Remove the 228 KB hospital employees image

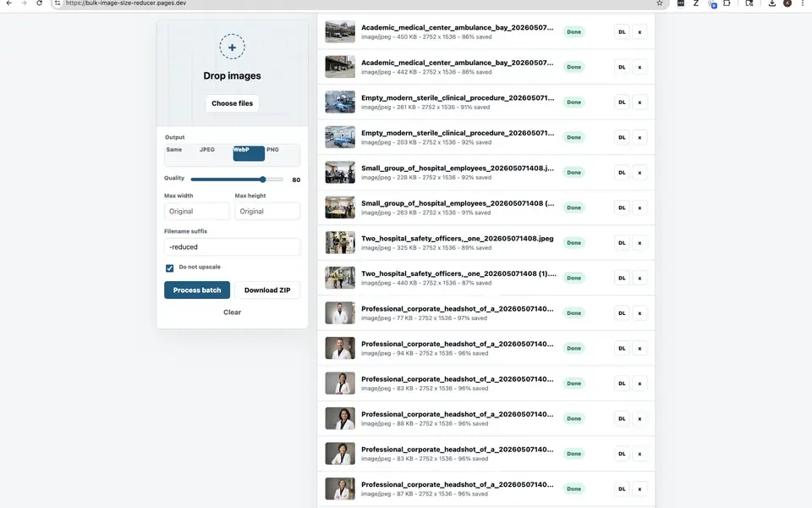pos(639,173)
